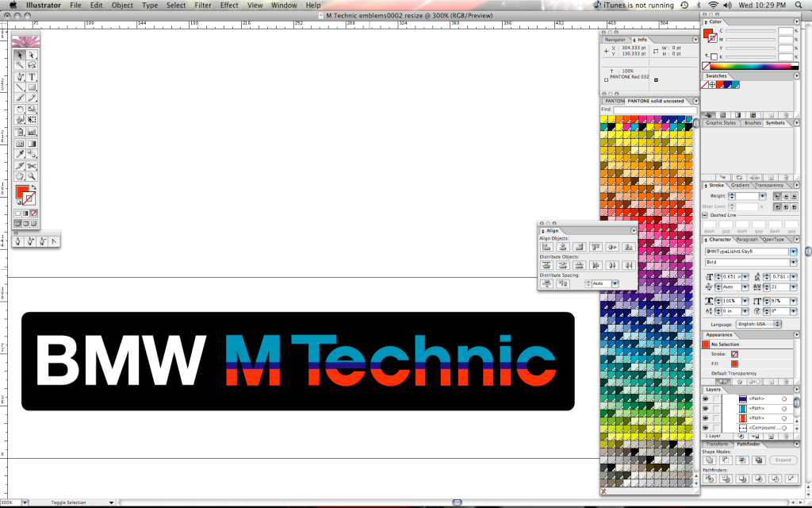Click the Appearance panel red Fill swatch
This screenshot has width=812, height=508.
coord(734,364)
